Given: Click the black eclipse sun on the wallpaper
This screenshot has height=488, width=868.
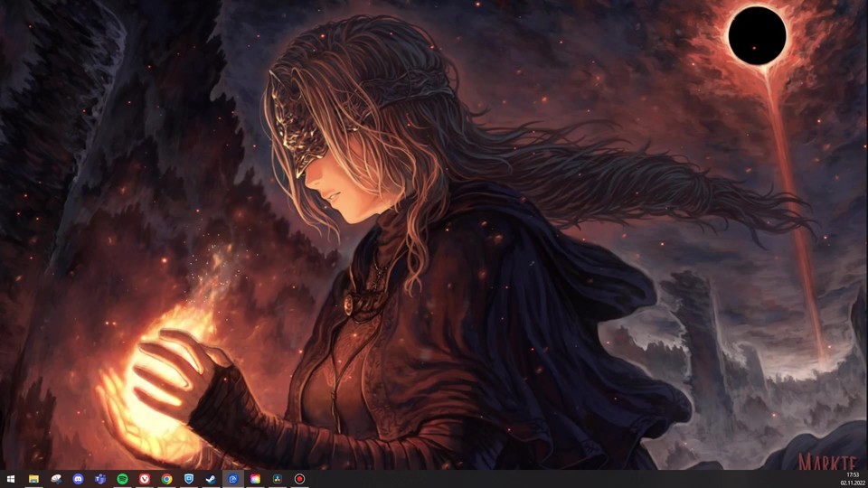Looking at the screenshot, I should tap(758, 35).
